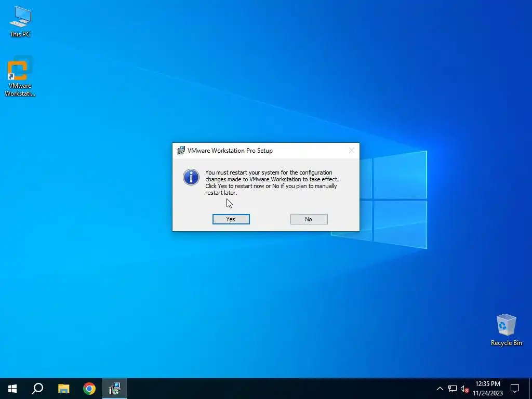This screenshot has width=532, height=399.
Task: Open the Action Center notifications icon
Action: pyautogui.click(x=515, y=389)
